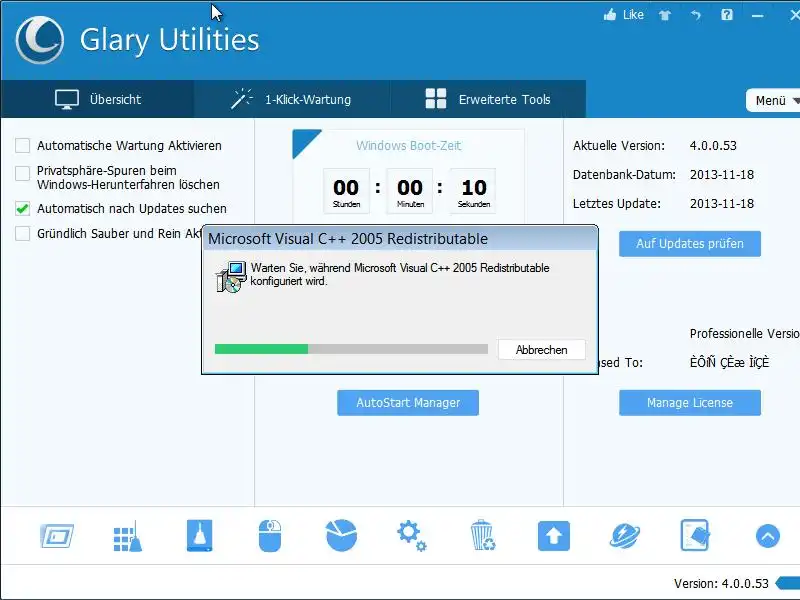
Task: Open the disk cleaner screen icon in bottom toolbar
Action: (57, 536)
